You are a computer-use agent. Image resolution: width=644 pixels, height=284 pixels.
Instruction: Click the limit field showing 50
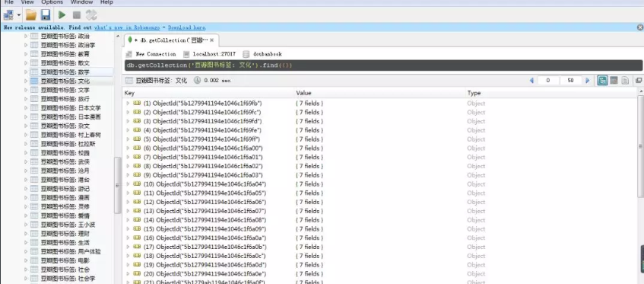[570, 81]
